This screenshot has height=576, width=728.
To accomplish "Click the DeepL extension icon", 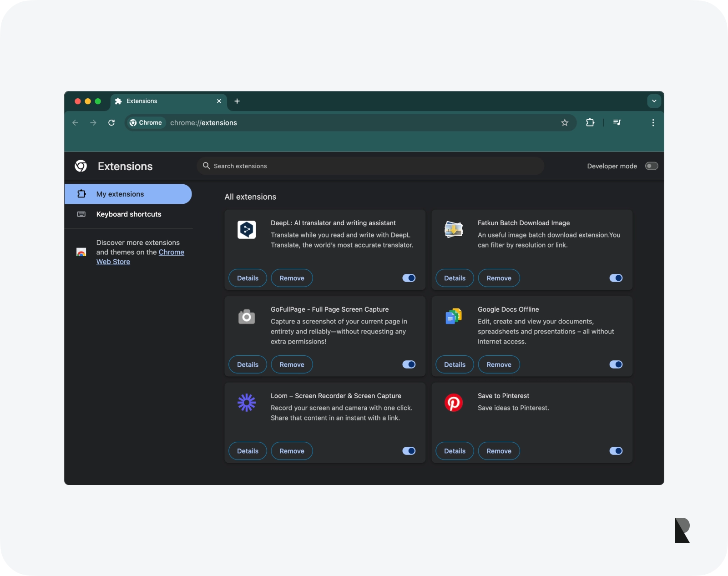I will (247, 230).
